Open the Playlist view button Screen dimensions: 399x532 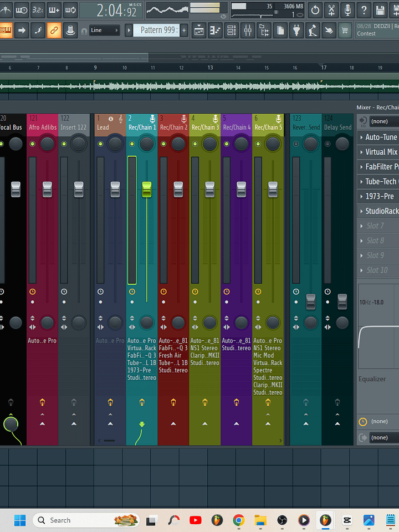click(199, 30)
